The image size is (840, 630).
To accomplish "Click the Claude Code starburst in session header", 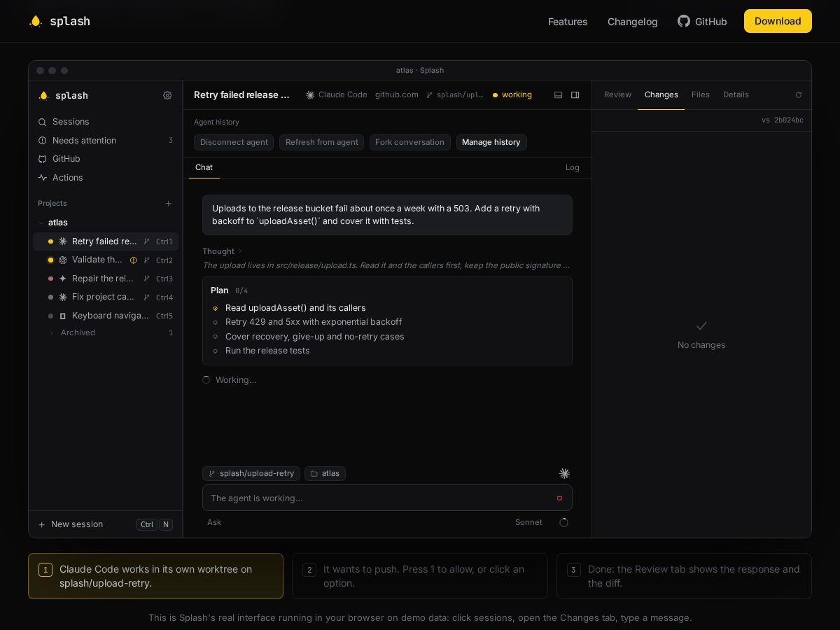I will (x=310, y=95).
